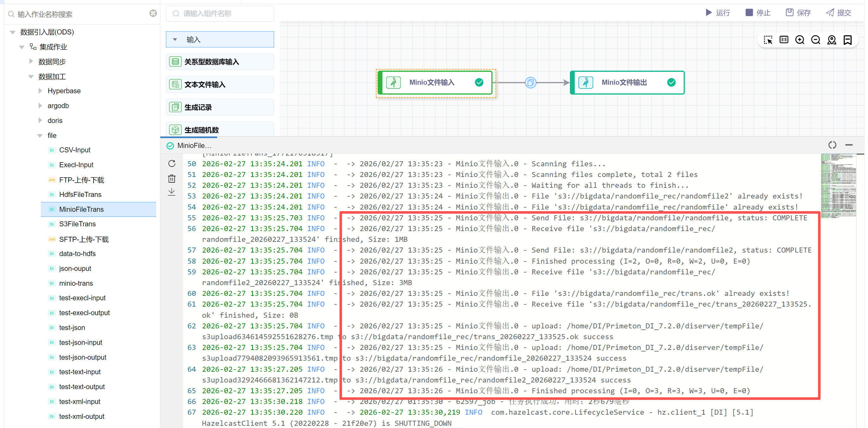
Task: Click the data copy icon on connector
Action: pos(530,83)
